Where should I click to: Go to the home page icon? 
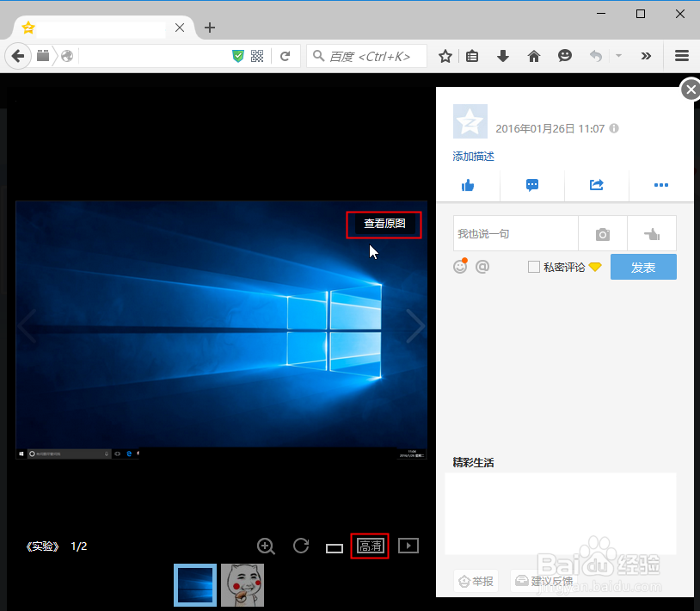[x=534, y=56]
